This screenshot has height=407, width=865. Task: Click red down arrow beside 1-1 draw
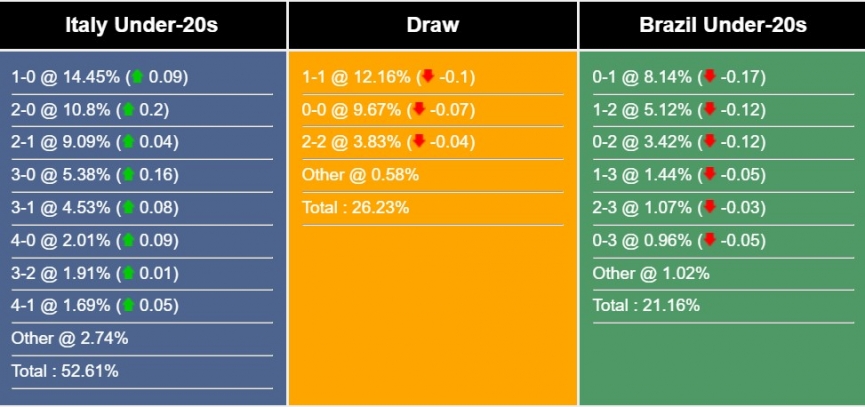pyautogui.click(x=426, y=77)
